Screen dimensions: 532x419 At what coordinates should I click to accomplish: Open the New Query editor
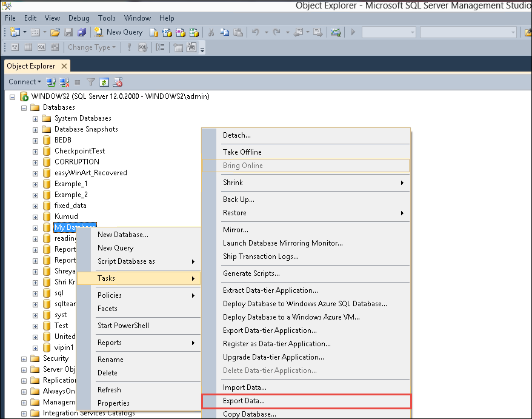pos(119,32)
